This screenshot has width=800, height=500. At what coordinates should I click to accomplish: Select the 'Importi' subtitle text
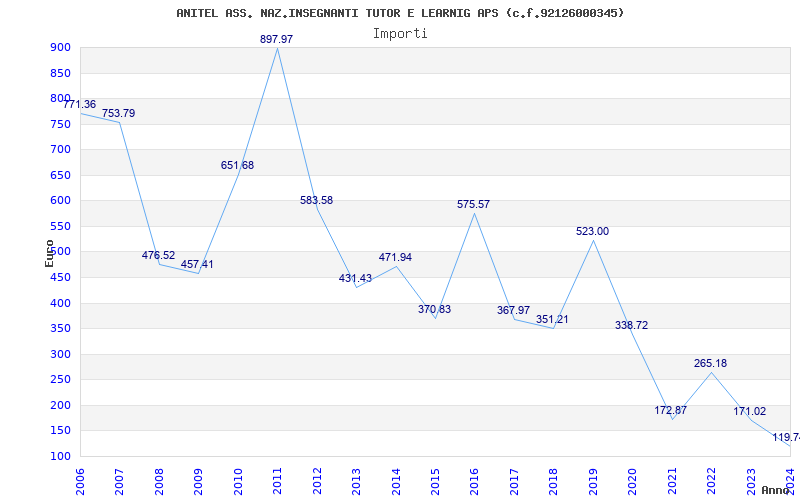400,34
